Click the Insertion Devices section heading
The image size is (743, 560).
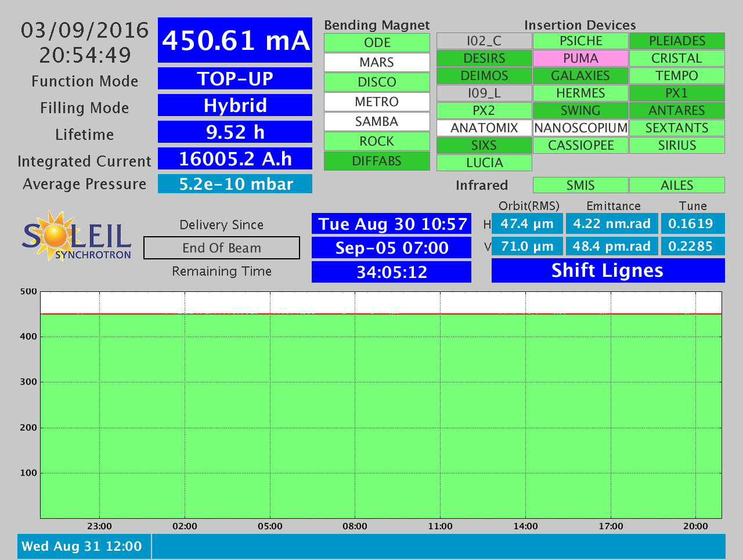coord(580,25)
